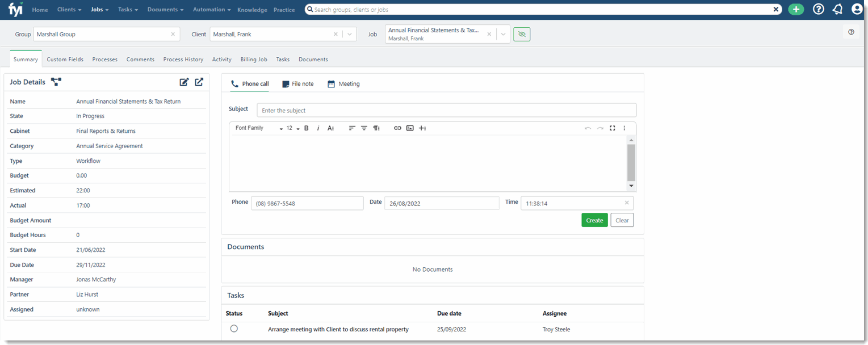
Task: Click the FYI logo in the header
Action: coord(16,9)
